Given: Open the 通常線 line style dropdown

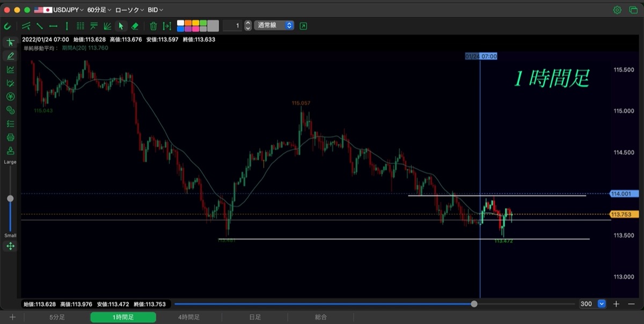Looking at the screenshot, I should [274, 25].
